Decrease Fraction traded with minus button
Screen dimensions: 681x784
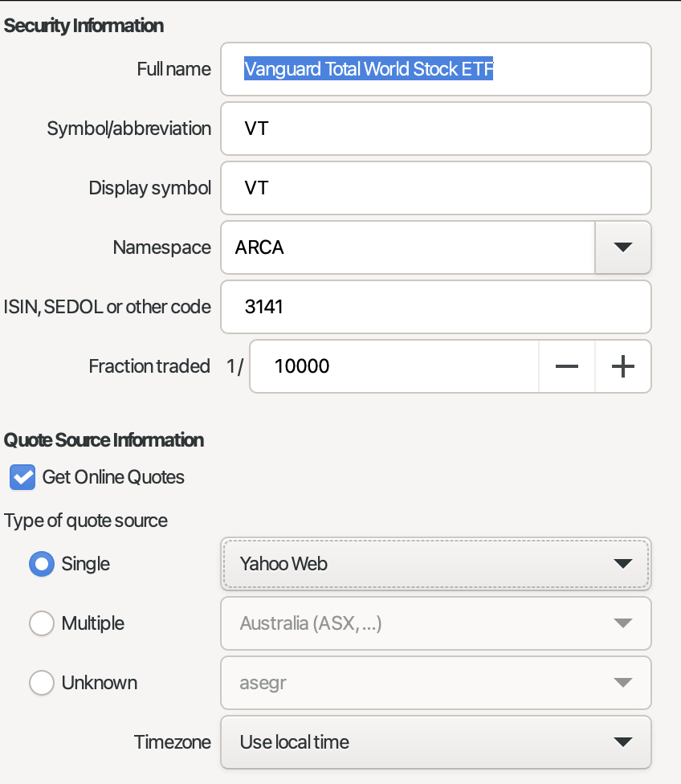(567, 366)
